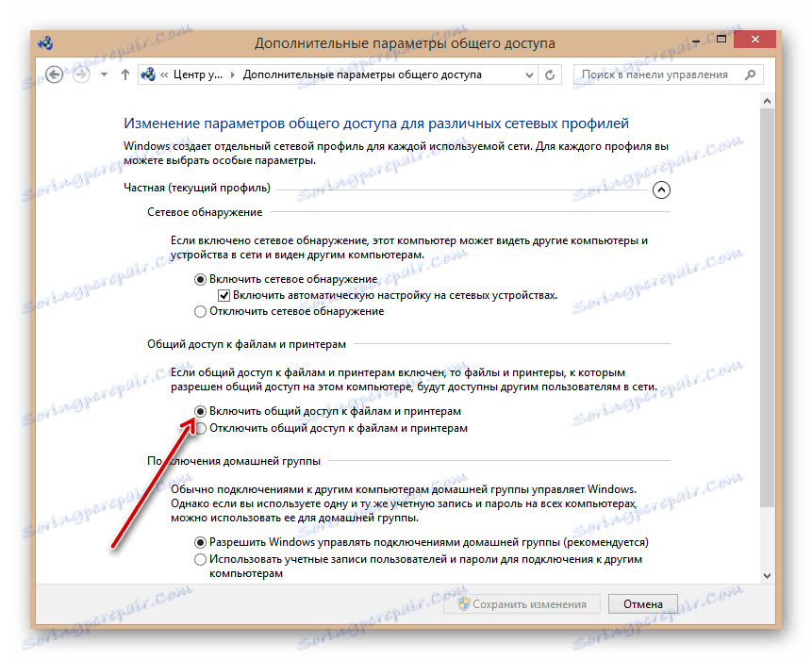Collapse the Частная (текущий профиль) section

[661, 189]
